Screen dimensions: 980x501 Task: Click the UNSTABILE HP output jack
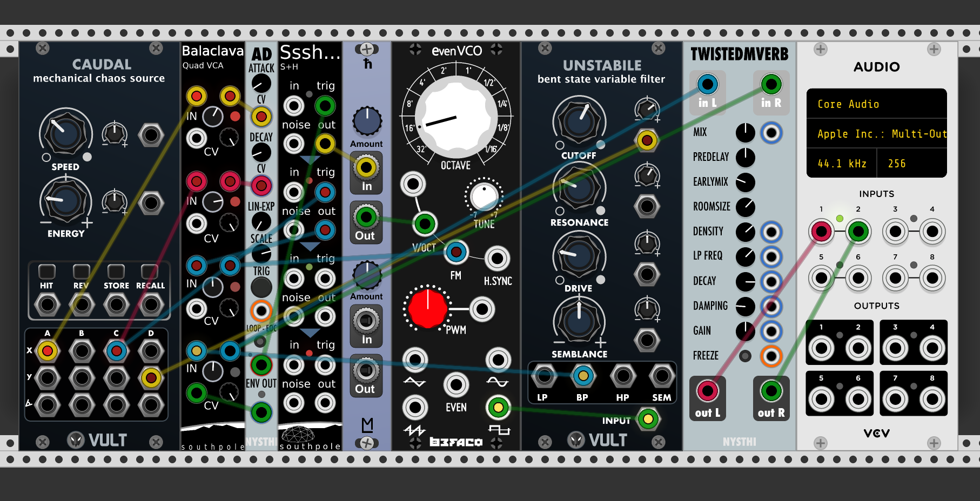622,376
